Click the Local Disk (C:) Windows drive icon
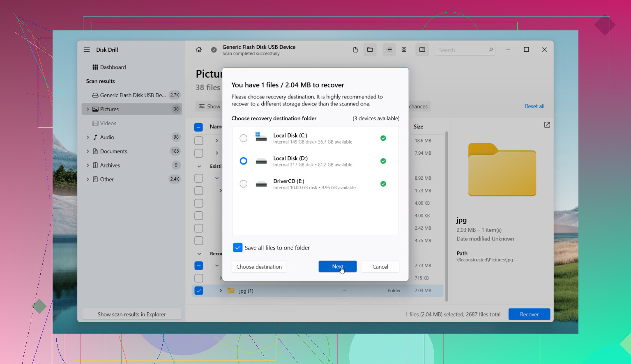Viewport: 631px width, 364px height. (261, 137)
